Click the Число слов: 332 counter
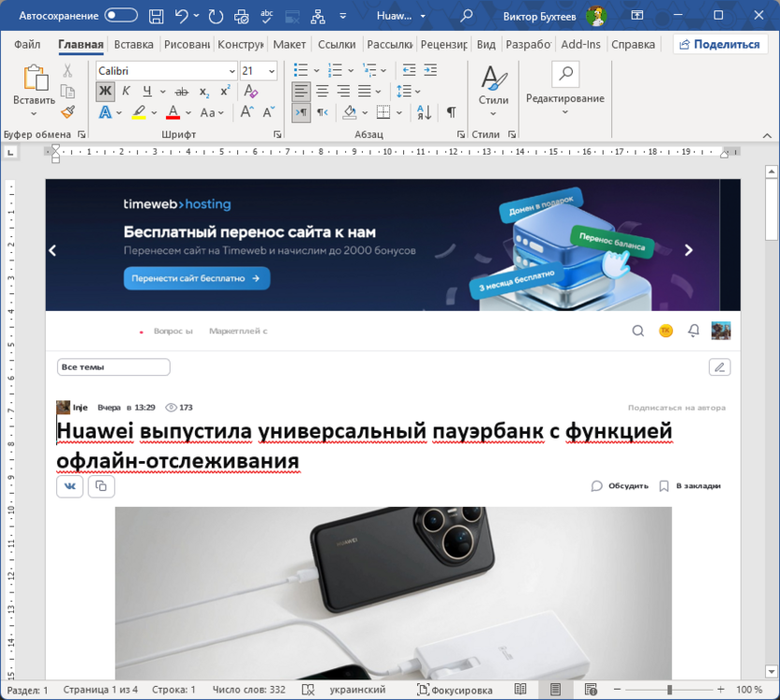 coord(248,690)
